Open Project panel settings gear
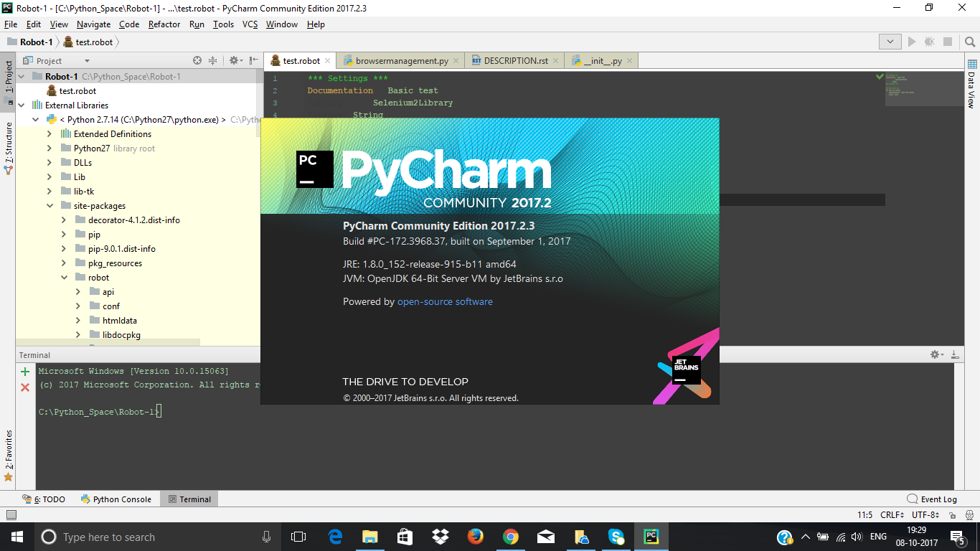Screen dimensions: 980x551 pos(235,61)
